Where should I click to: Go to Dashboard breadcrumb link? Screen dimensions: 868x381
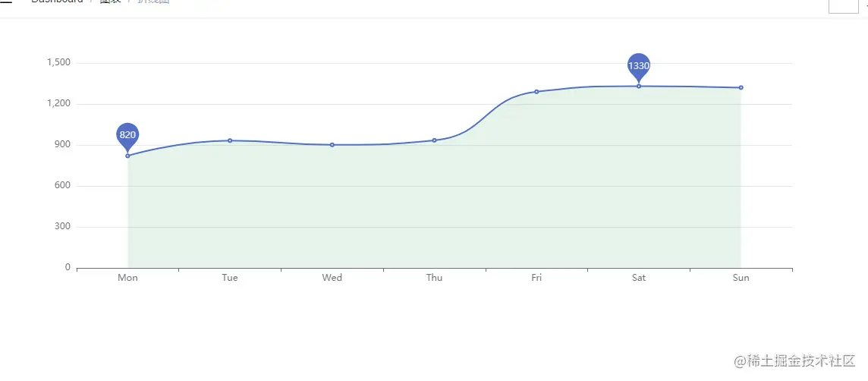click(x=57, y=2)
